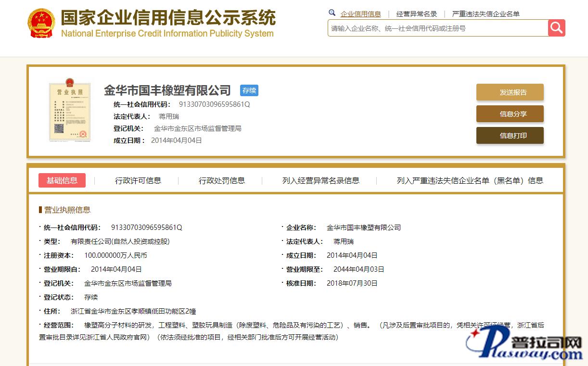The height and width of the screenshot is (366, 588).
Task: Open the 行政许可信息 tab
Action: [138, 180]
